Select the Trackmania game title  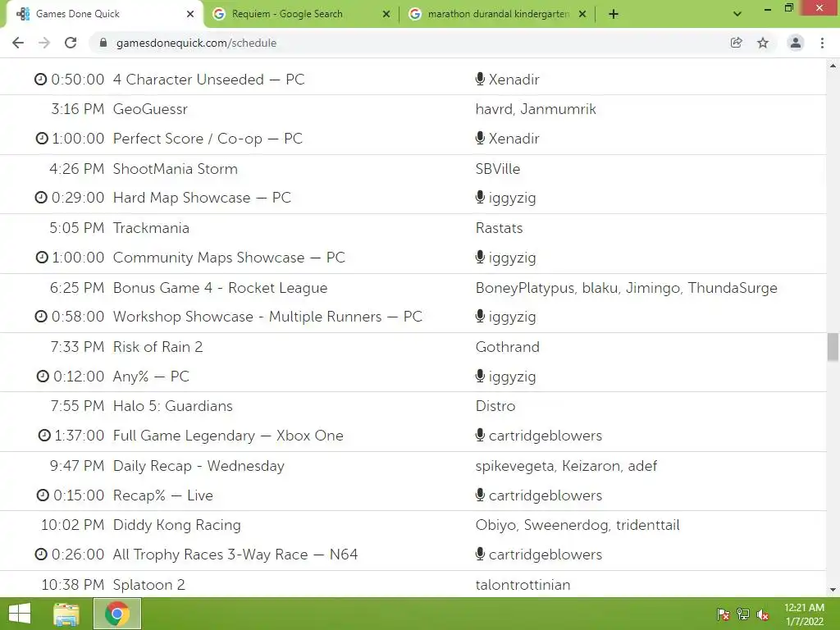(151, 228)
